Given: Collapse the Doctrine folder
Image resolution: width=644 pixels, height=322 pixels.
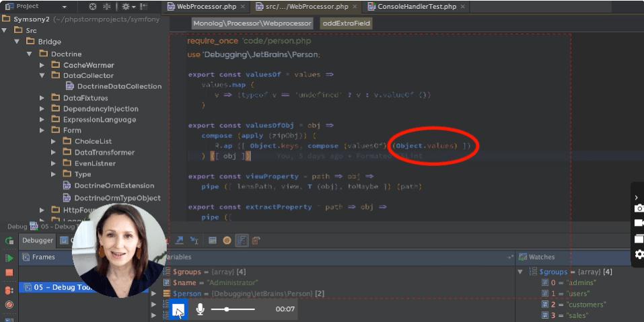Looking at the screenshot, I should (x=29, y=54).
